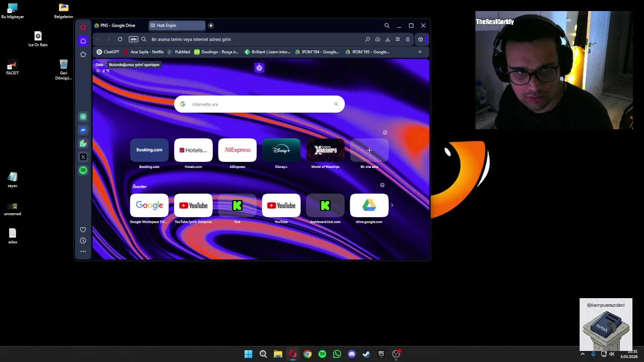Click the heart icon in Opera sidebar
Viewport: 644px width, 362px height.
[83, 230]
